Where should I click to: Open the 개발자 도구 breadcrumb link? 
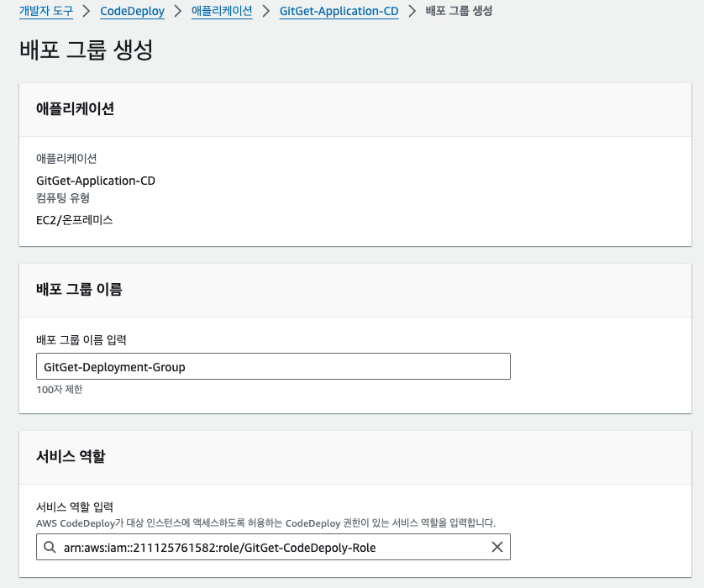[x=46, y=11]
